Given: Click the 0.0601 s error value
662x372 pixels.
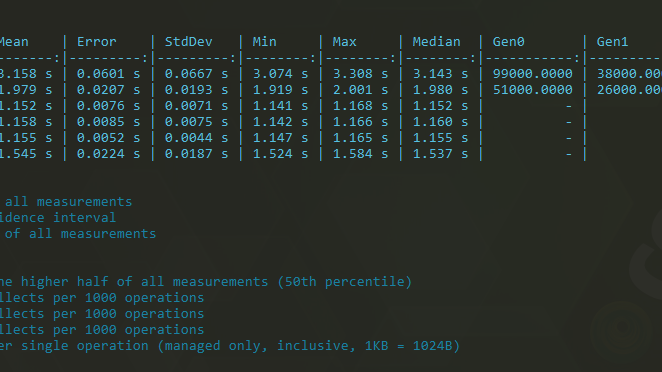Looking at the screenshot, I should point(109,74).
